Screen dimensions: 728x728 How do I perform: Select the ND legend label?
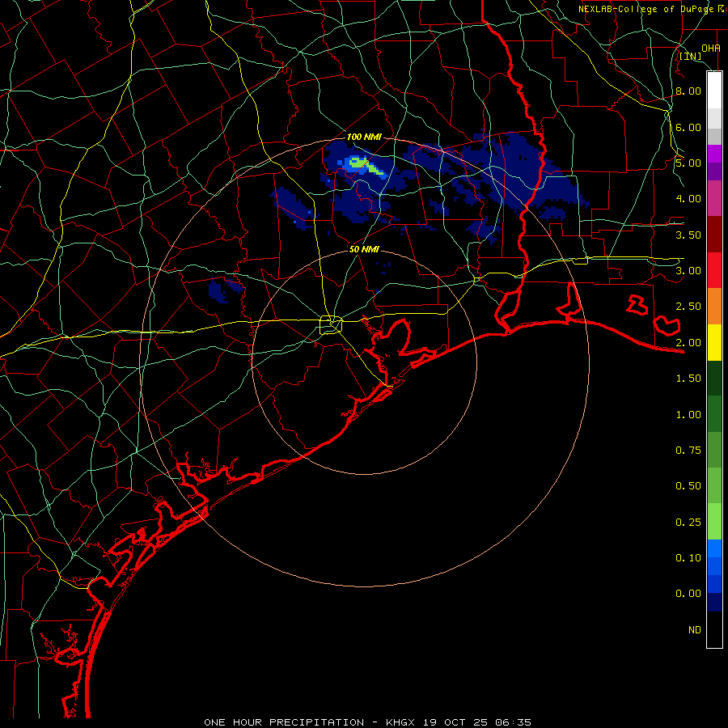(695, 630)
